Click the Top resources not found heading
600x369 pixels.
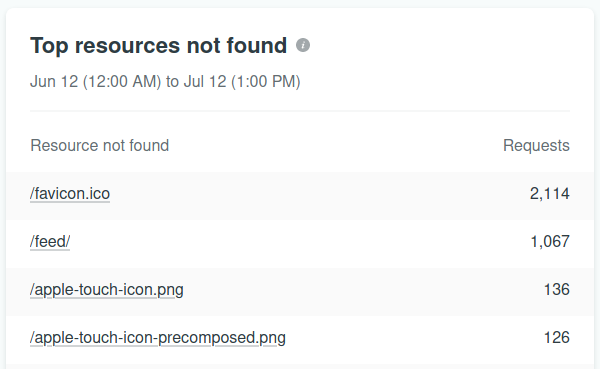pos(158,46)
